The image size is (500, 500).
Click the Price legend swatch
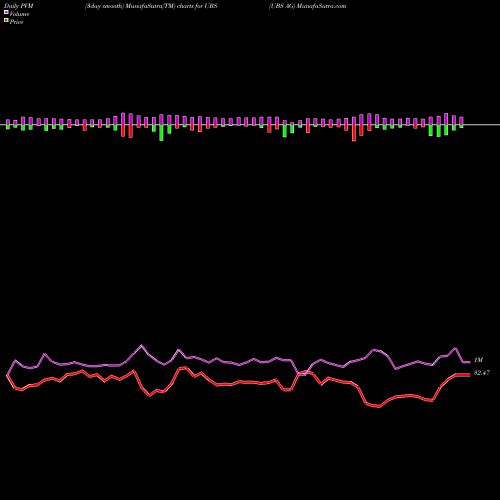pos(6,21)
